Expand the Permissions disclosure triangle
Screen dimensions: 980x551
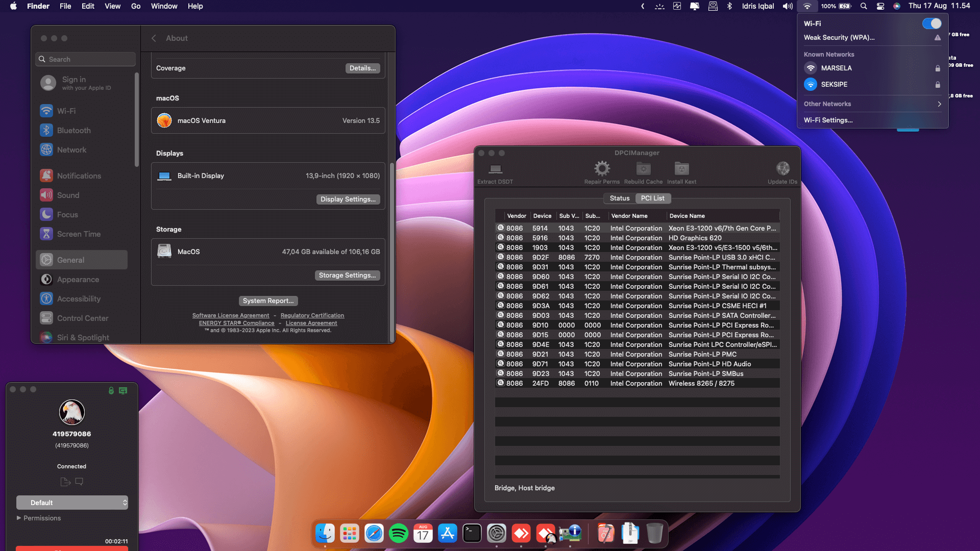(19, 518)
